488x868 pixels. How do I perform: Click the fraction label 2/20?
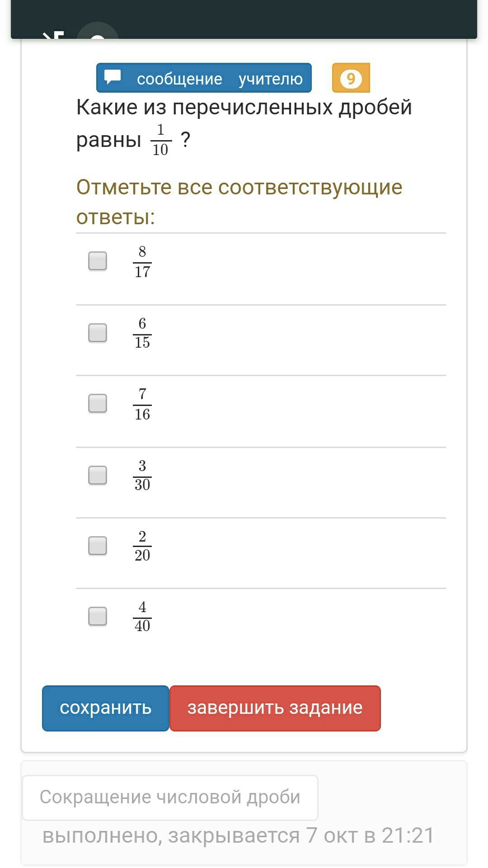point(142,546)
